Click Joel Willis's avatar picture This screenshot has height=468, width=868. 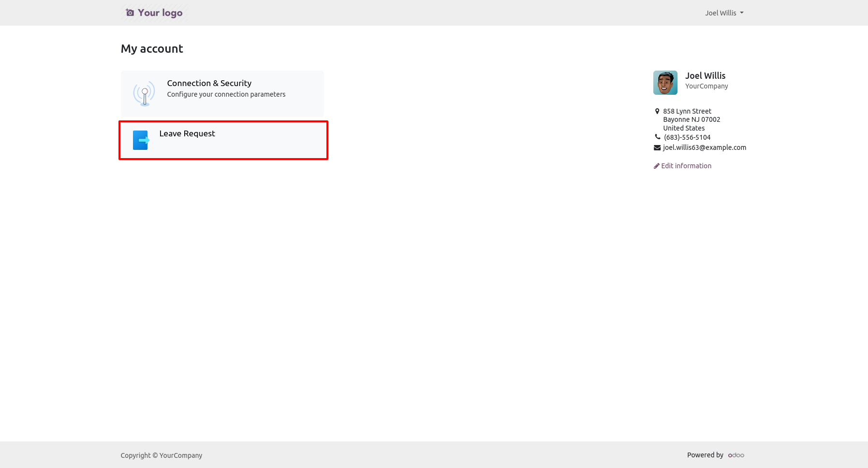pyautogui.click(x=665, y=83)
